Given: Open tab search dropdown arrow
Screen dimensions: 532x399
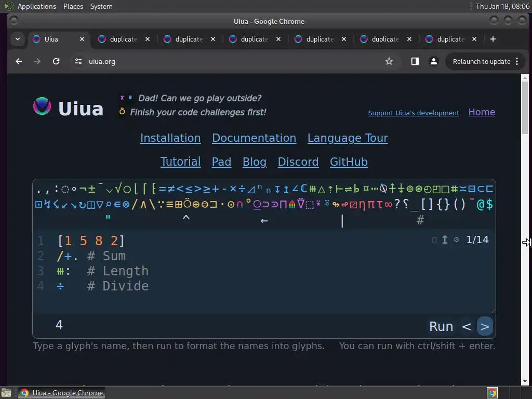Looking at the screenshot, I should point(18,39).
